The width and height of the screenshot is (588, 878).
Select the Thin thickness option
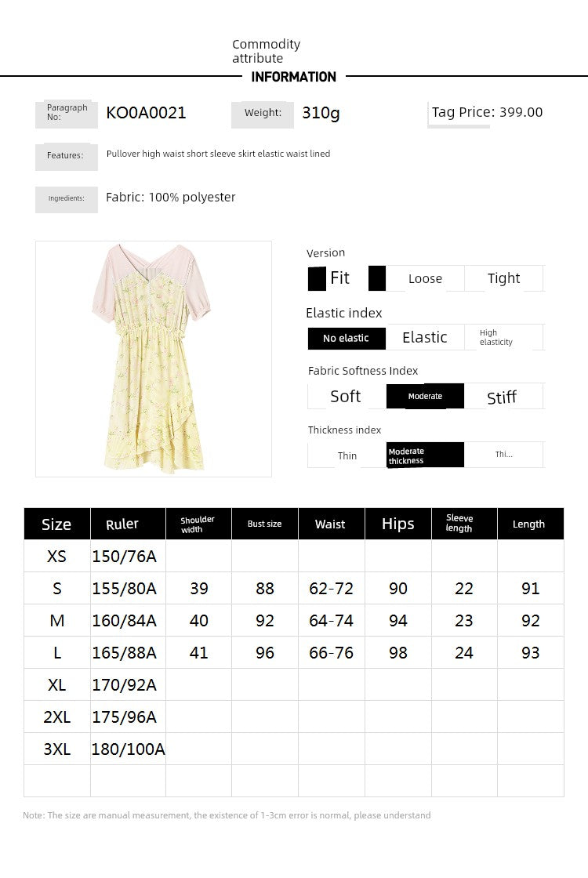347,455
